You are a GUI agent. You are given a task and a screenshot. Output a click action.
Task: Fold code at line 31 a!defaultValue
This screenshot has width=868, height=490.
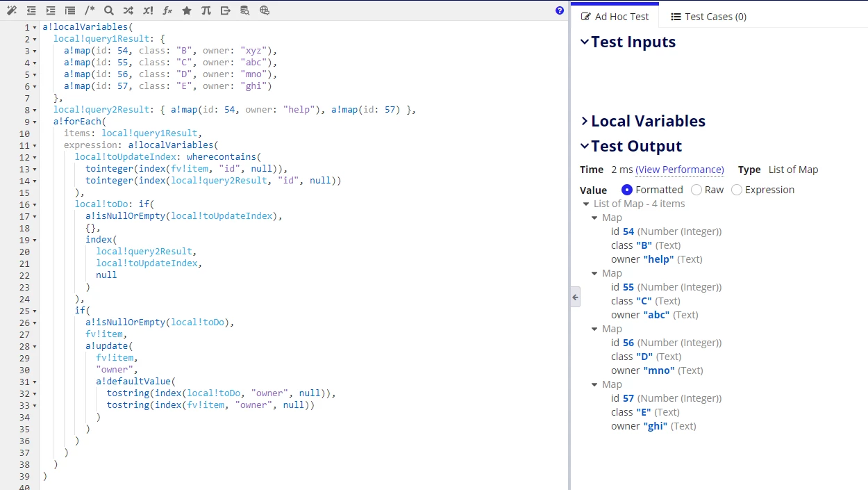pyautogui.click(x=35, y=382)
